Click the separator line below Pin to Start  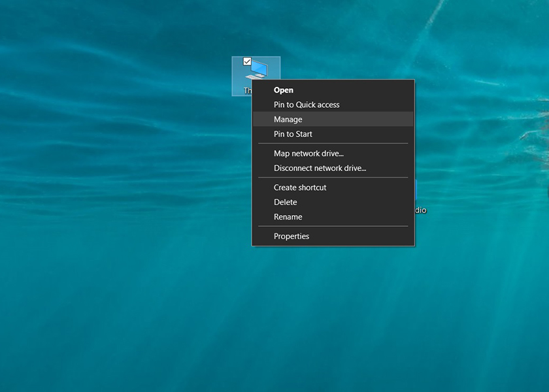(x=333, y=144)
